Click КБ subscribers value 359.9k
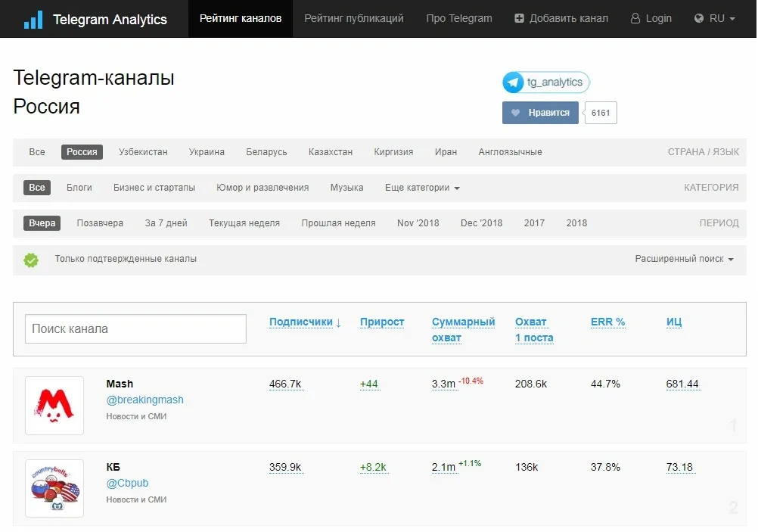Viewport: 758px width, 532px height. [x=285, y=467]
